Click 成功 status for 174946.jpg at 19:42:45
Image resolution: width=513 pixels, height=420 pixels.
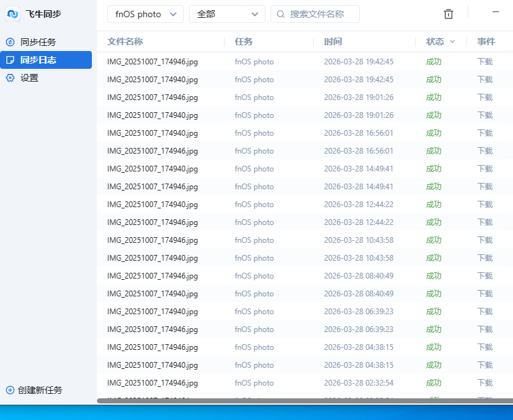tap(434, 62)
